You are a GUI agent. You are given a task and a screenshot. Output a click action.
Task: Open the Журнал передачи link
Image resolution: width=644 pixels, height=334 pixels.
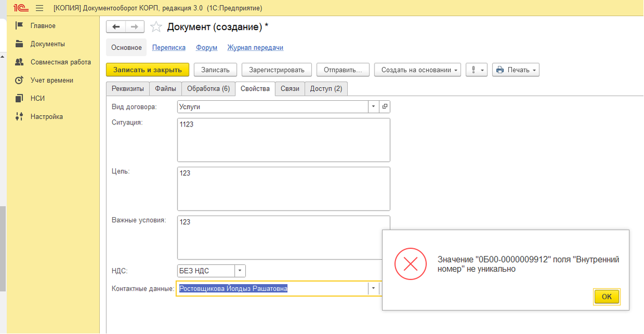tap(255, 48)
